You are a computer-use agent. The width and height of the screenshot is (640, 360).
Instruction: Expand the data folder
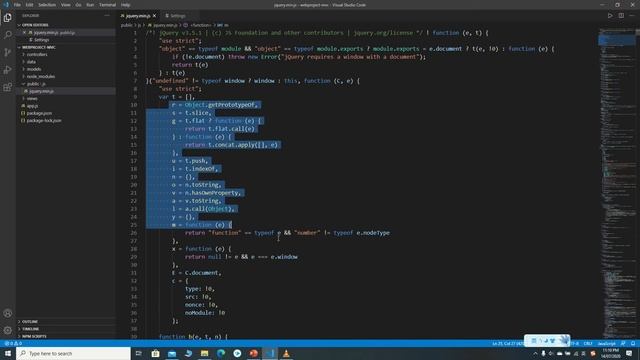coord(31,62)
